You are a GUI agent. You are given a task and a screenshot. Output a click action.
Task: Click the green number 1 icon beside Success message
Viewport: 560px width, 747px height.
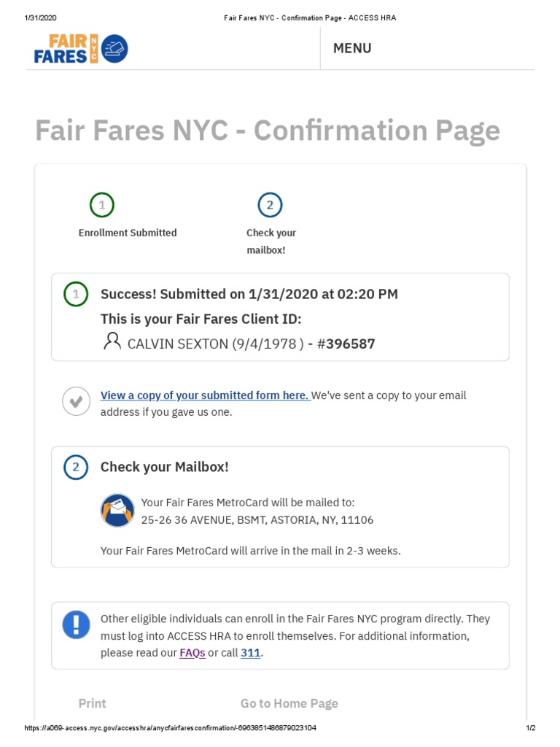(x=76, y=294)
